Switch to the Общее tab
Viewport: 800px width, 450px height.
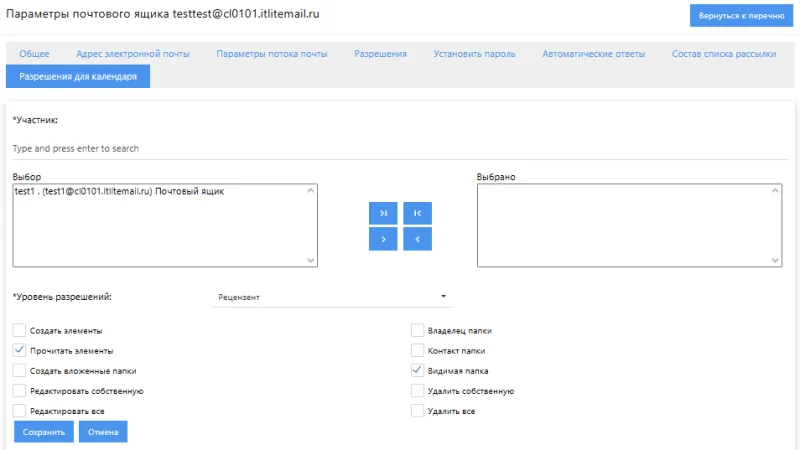point(34,54)
